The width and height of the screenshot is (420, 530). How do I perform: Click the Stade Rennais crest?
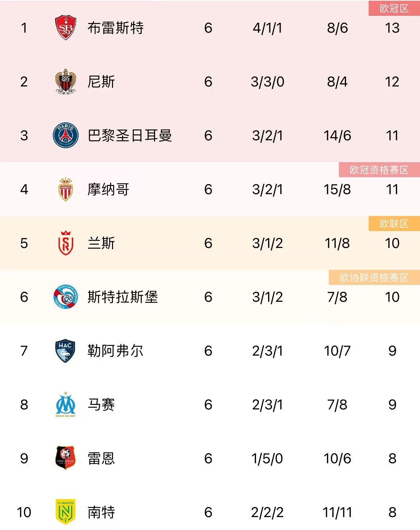coord(66,458)
